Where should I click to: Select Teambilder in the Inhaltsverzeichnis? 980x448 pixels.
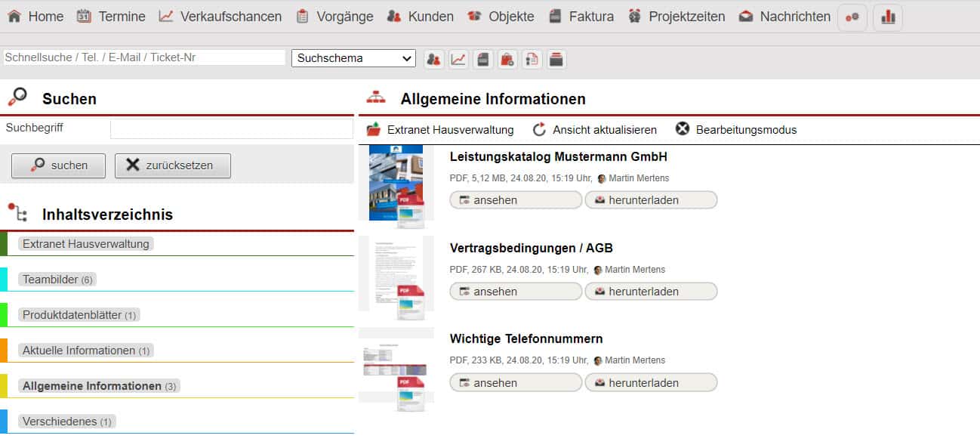(x=57, y=280)
